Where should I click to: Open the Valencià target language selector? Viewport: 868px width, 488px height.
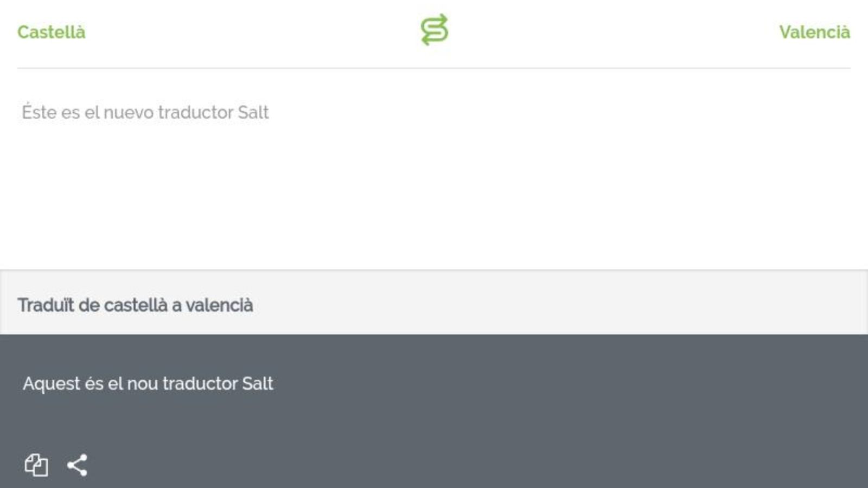point(815,32)
